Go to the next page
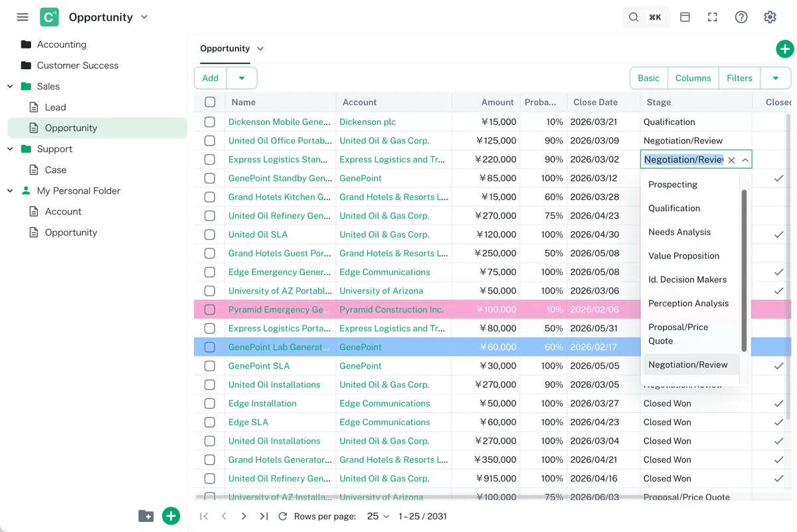The image size is (797, 532). point(244,516)
